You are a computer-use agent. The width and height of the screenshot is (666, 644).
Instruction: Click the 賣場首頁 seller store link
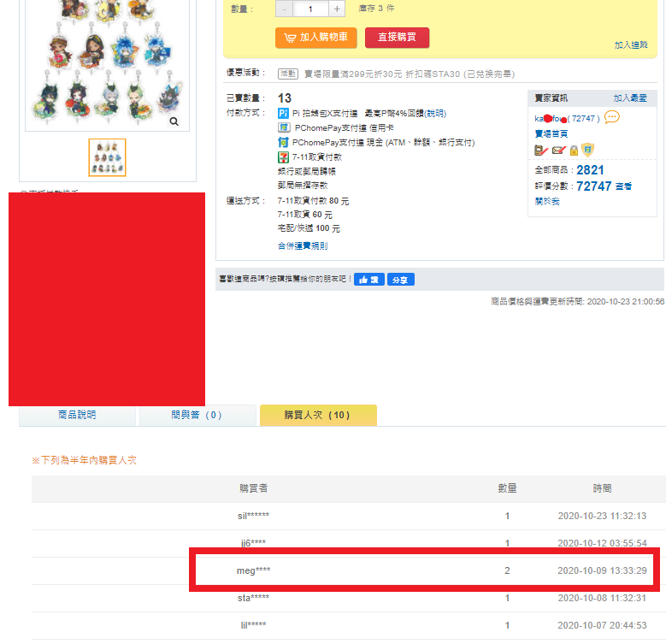point(551,133)
